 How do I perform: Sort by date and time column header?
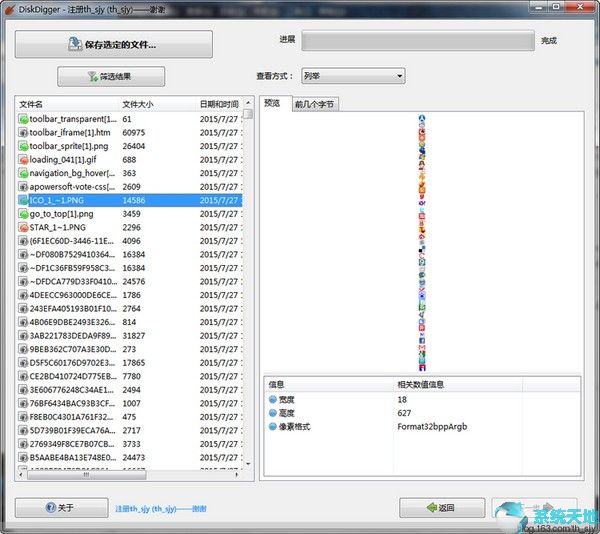pyautogui.click(x=219, y=104)
